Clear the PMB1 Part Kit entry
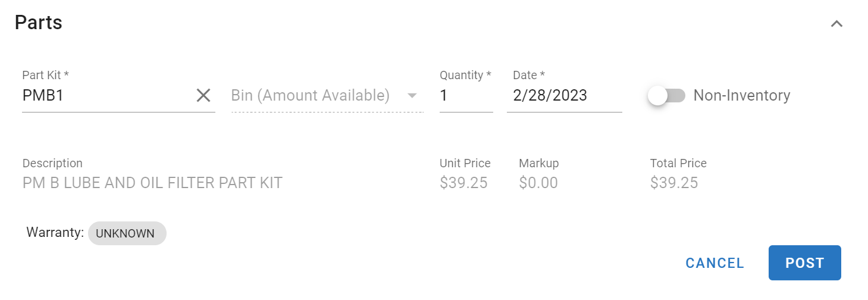The width and height of the screenshot is (868, 300). coord(203,95)
